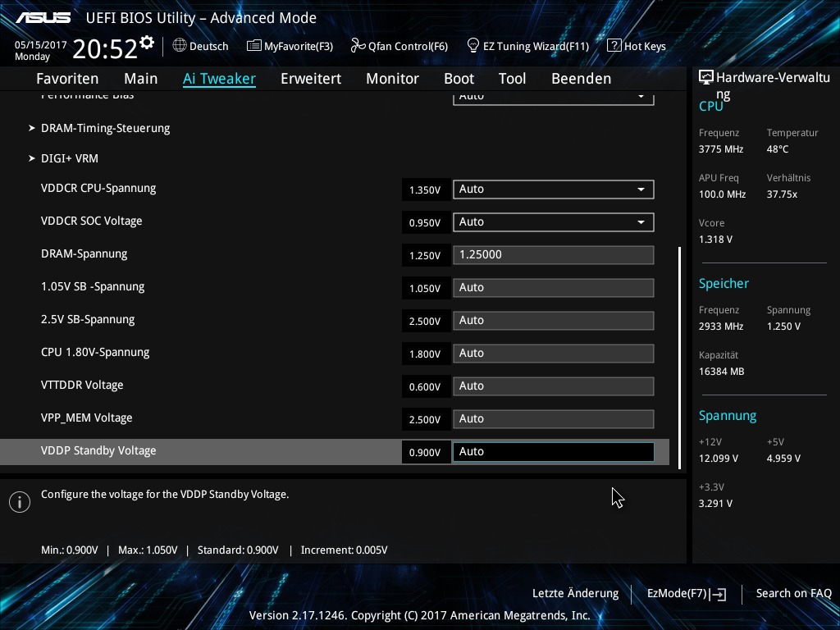840x630 pixels.
Task: Click the 1.05V SB-Spannung Auto field
Action: 554,288
